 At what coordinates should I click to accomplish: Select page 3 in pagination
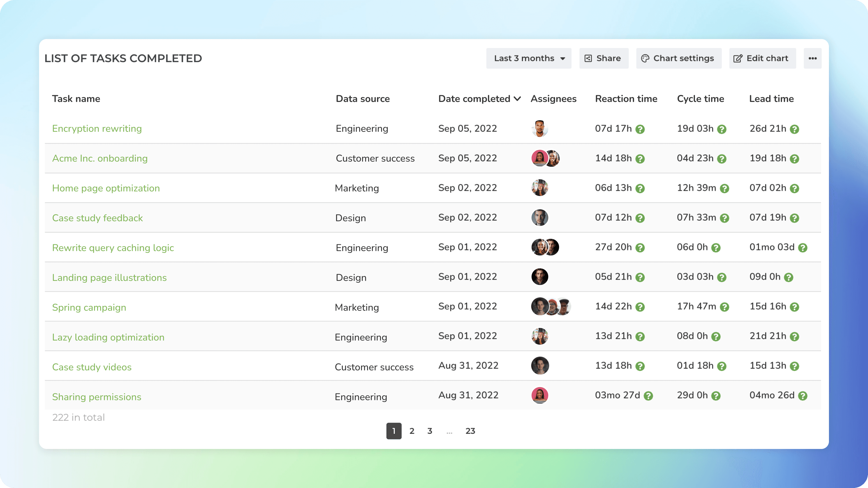pos(430,431)
